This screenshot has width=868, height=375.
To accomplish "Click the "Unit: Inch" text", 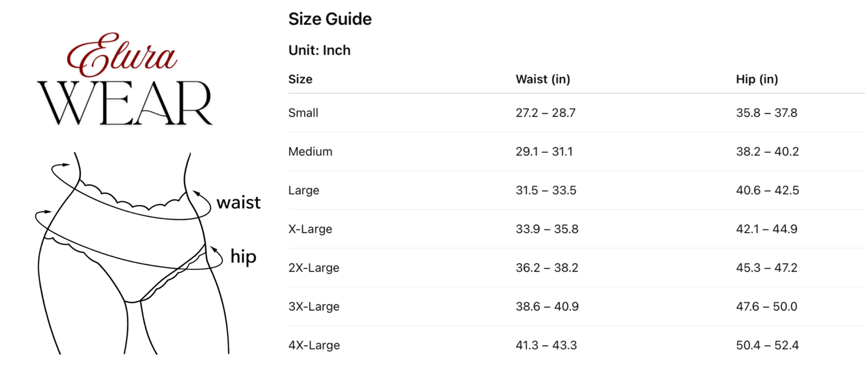I will 319,50.
